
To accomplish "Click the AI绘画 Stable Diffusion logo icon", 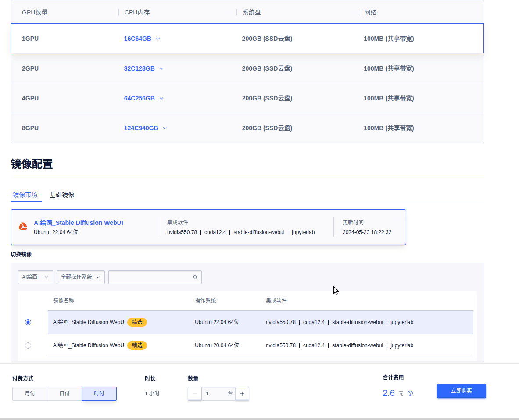I will 23,227.
